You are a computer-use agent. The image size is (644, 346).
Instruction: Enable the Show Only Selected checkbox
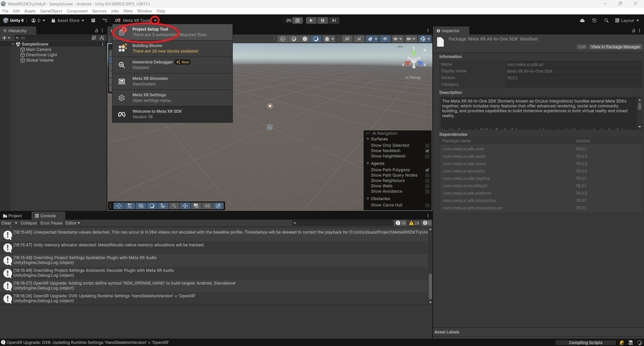pyautogui.click(x=427, y=145)
